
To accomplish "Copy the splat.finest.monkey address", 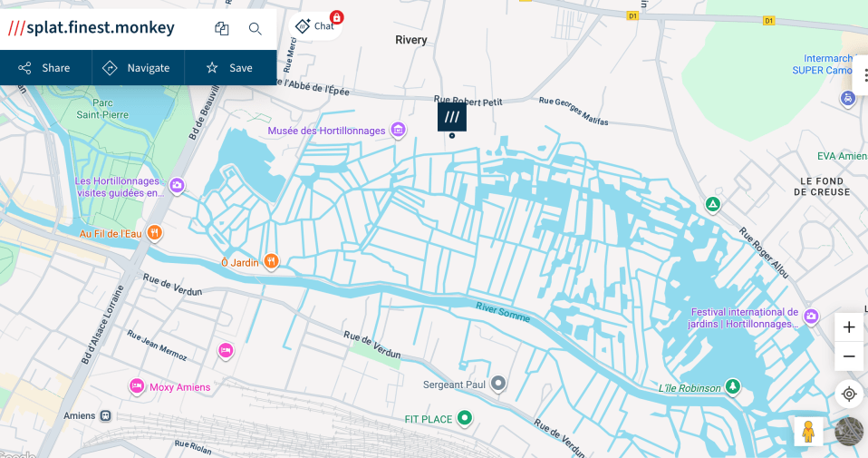I will click(222, 28).
